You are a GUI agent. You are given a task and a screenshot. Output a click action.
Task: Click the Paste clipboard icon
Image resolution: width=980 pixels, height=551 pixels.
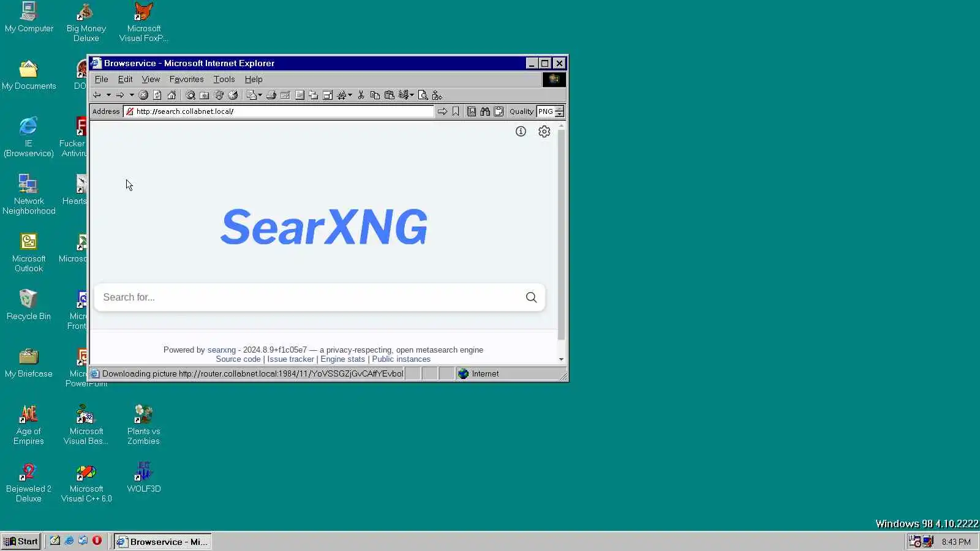(389, 95)
